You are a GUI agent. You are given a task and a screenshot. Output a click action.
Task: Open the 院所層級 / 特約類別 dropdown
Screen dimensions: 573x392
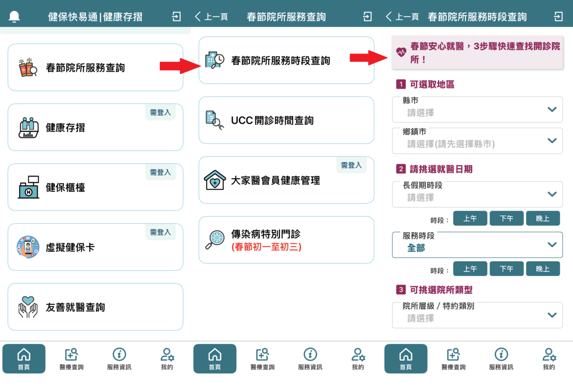pos(477,315)
